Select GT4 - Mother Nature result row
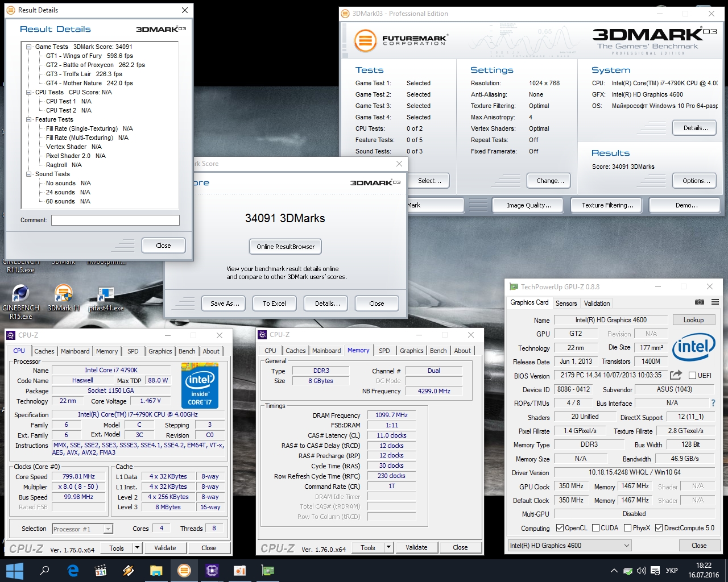This screenshot has height=582, width=728. point(89,83)
